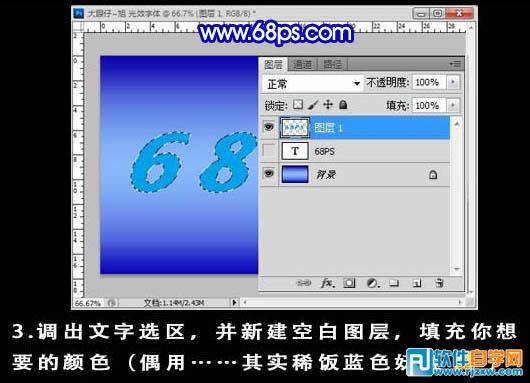Viewport: 530px width, 383px height.
Task: Select the 背景 layer gradient thumbnail
Action: (x=295, y=174)
